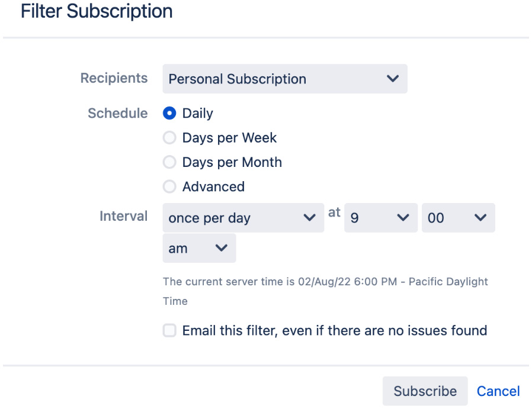Click the hour dropdown chevron next to 9
This screenshot has width=532, height=409.
pos(402,217)
